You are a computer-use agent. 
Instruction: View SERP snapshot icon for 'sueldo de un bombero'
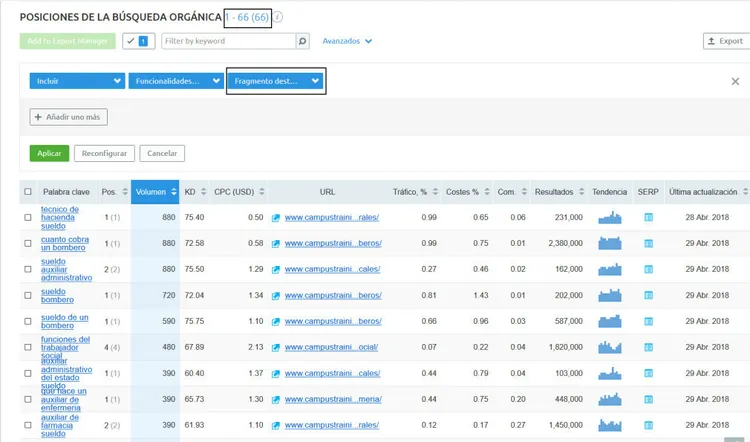point(649,321)
